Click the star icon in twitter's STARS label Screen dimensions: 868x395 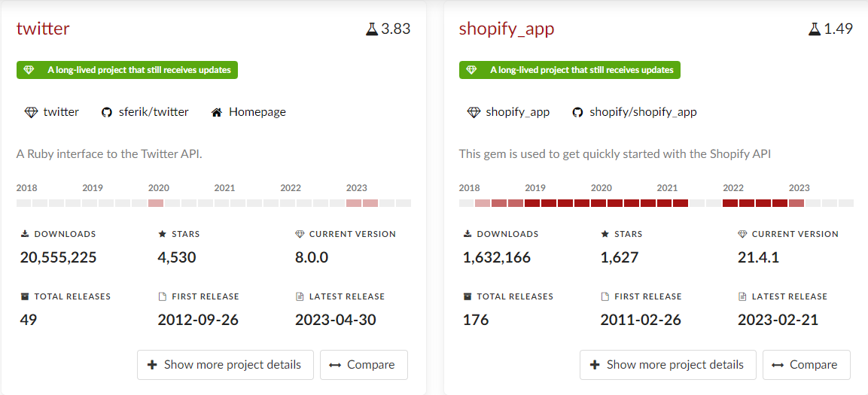pos(162,234)
